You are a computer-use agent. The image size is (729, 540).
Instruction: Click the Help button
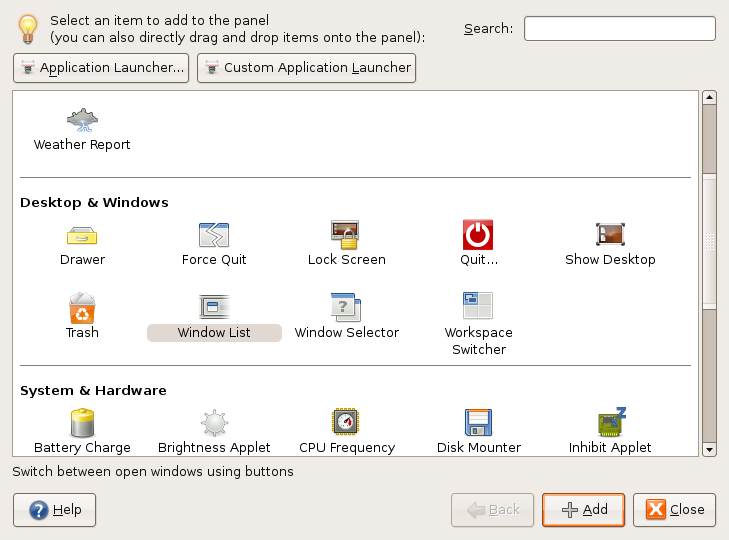(54, 510)
